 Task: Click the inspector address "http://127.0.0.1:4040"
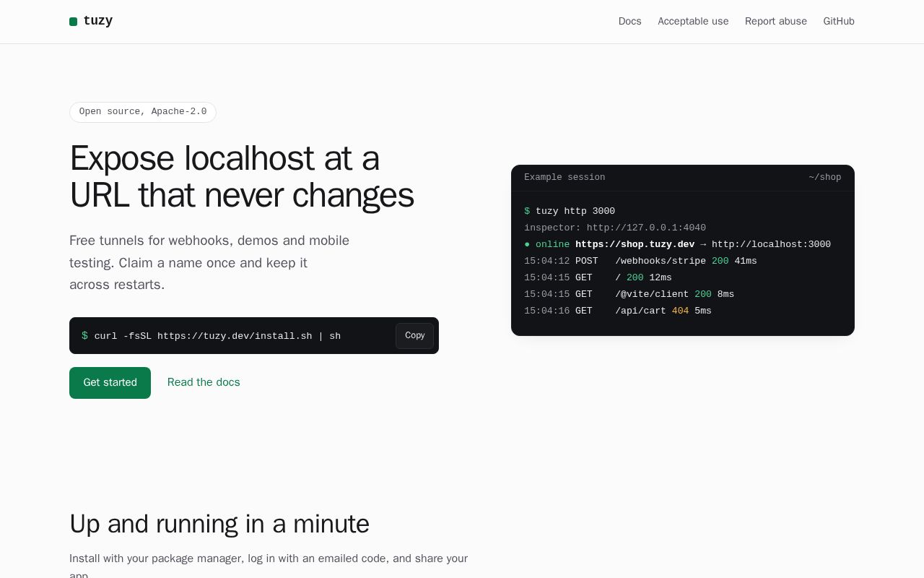pyautogui.click(x=646, y=228)
